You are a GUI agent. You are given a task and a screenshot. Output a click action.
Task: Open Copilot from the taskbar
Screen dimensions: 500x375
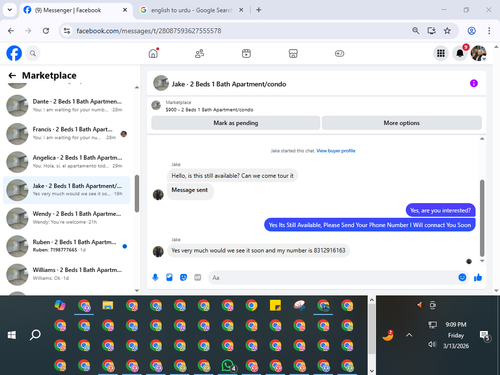(x=60, y=305)
